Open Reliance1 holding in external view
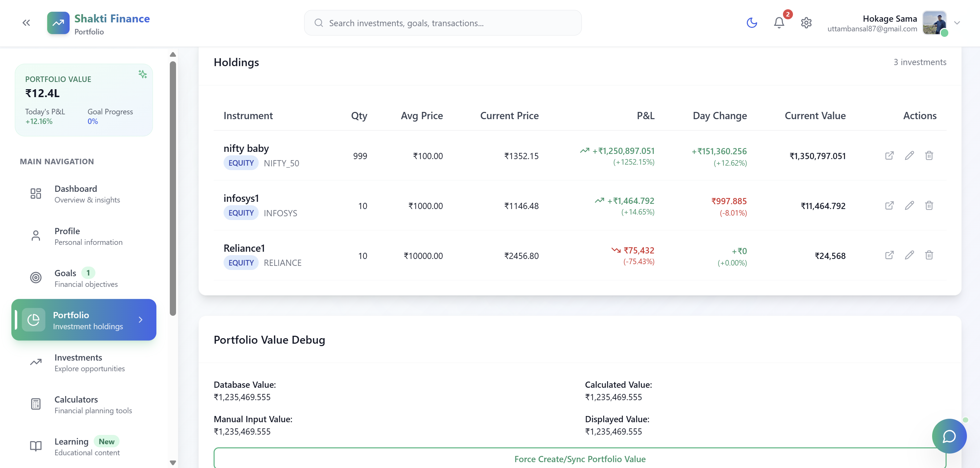Viewport: 980px width, 468px height. click(x=889, y=255)
